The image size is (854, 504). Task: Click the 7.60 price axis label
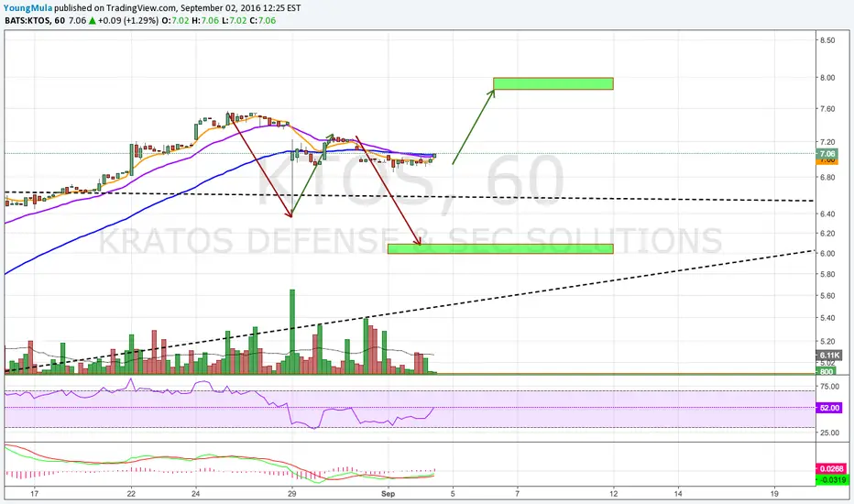pyautogui.click(x=827, y=109)
